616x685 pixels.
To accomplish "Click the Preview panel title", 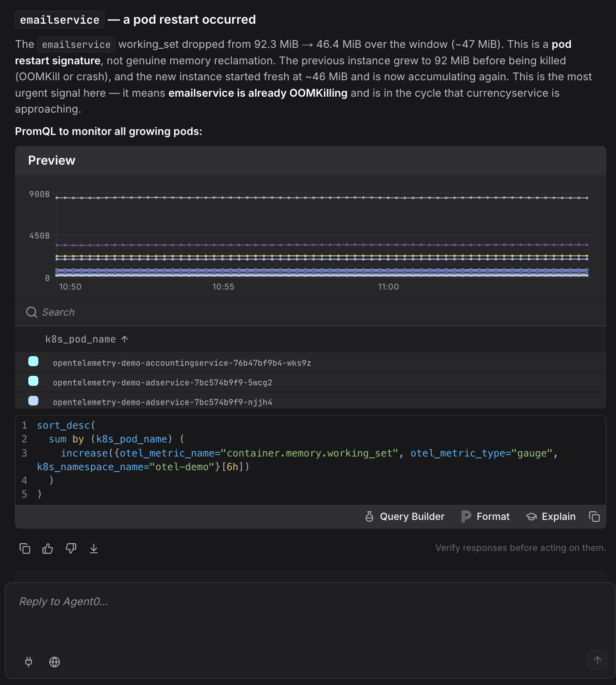I will [x=52, y=161].
